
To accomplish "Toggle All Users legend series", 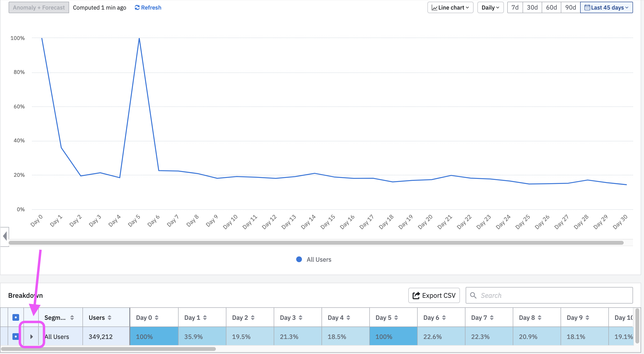I will [x=313, y=260].
